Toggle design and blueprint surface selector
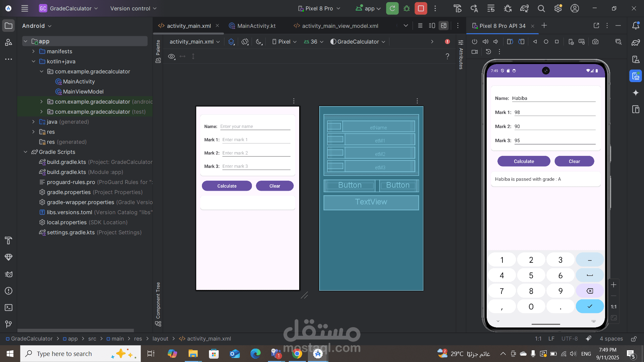The width and height of the screenshot is (644, 362). (231, 42)
